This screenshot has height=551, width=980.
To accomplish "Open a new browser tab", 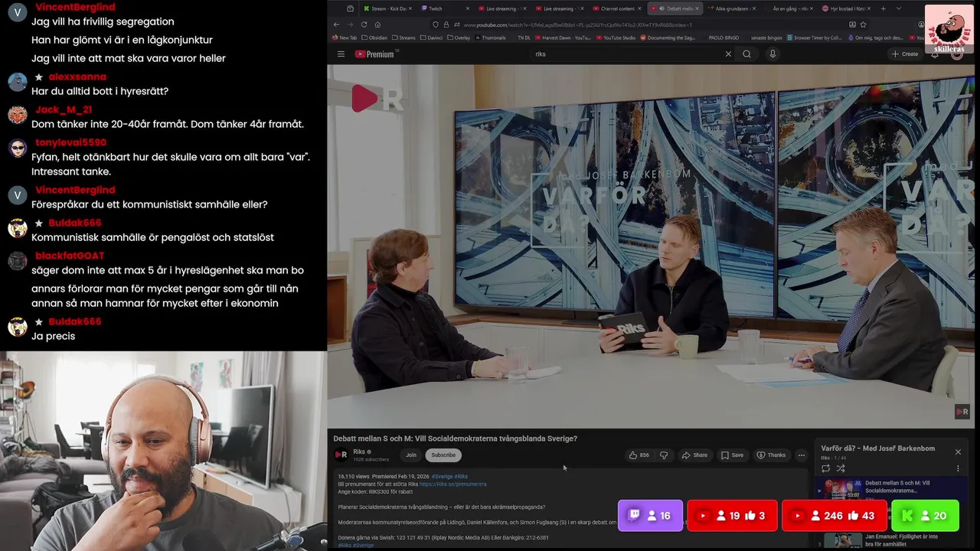I will pos(883,8).
